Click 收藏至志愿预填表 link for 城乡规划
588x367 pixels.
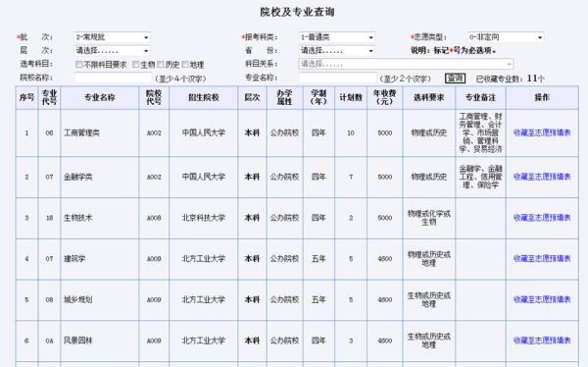[x=542, y=299]
